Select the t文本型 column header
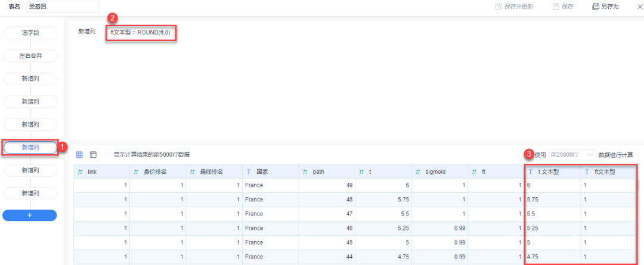Screen dimensions: 644x265 (552, 172)
